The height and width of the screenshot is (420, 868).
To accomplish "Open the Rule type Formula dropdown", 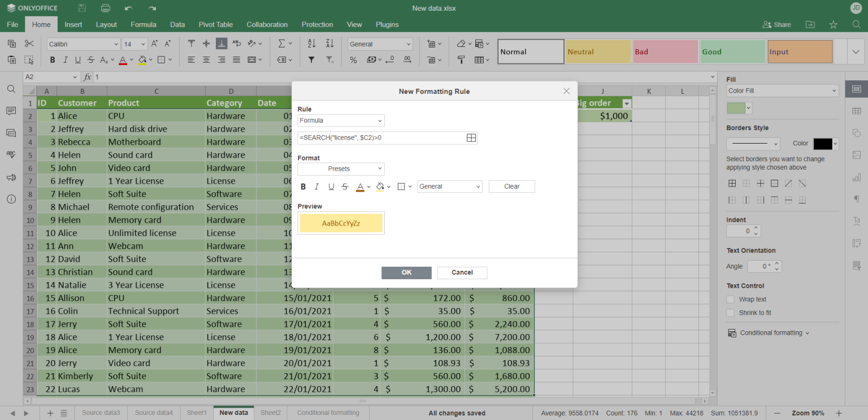I will pyautogui.click(x=341, y=120).
